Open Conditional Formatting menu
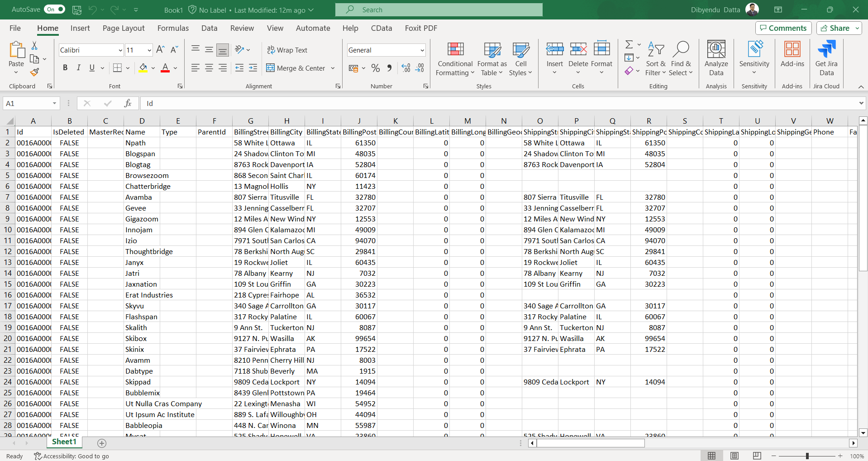 [x=455, y=59]
